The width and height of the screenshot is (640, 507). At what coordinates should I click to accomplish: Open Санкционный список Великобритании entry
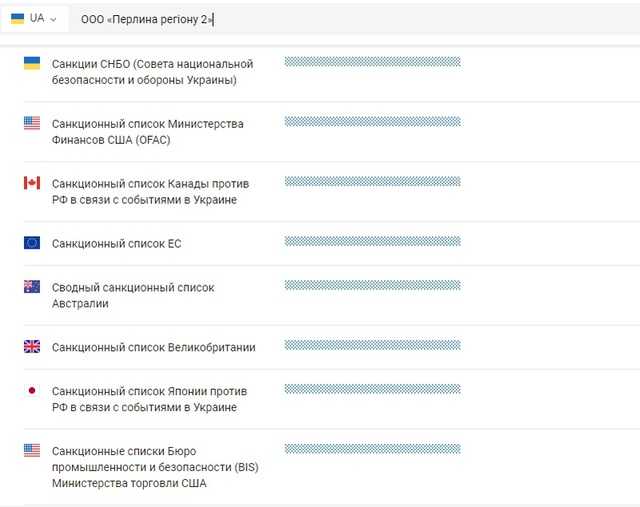coord(153,347)
